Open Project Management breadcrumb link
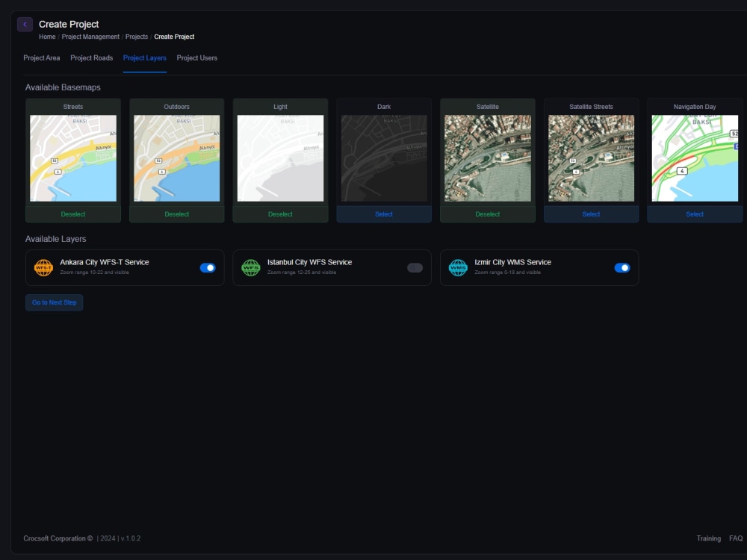The width and height of the screenshot is (747, 560). 90,37
